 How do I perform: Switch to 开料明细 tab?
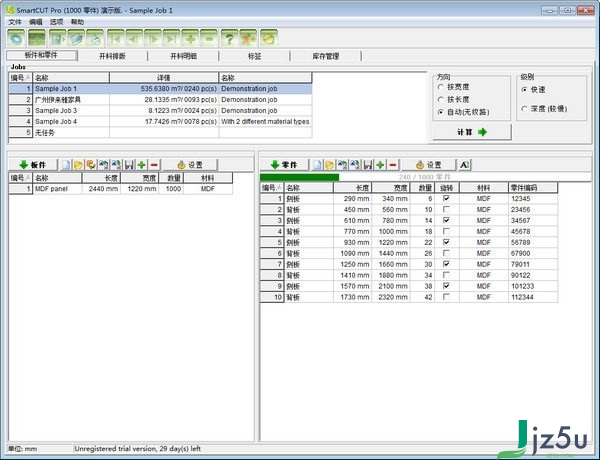pyautogui.click(x=183, y=56)
